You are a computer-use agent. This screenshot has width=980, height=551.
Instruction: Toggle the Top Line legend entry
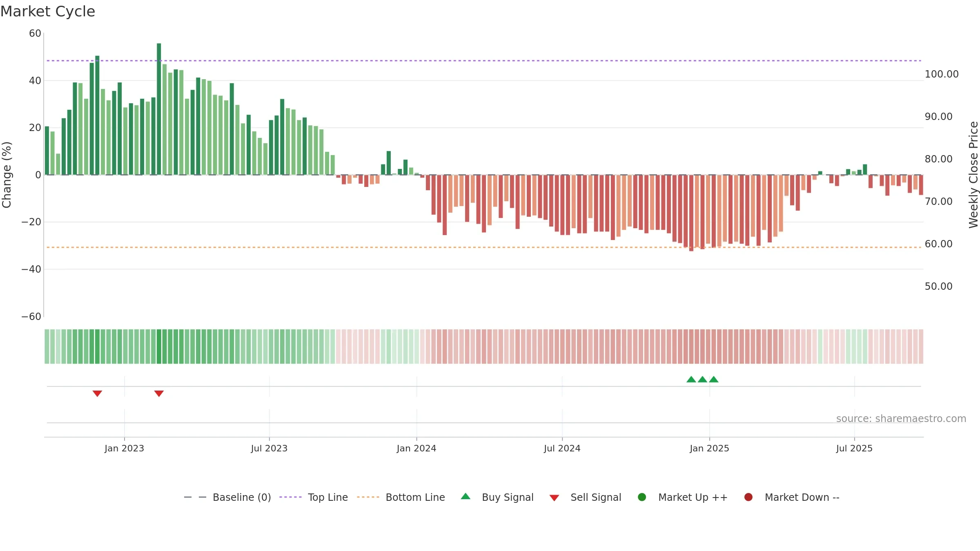(313, 497)
